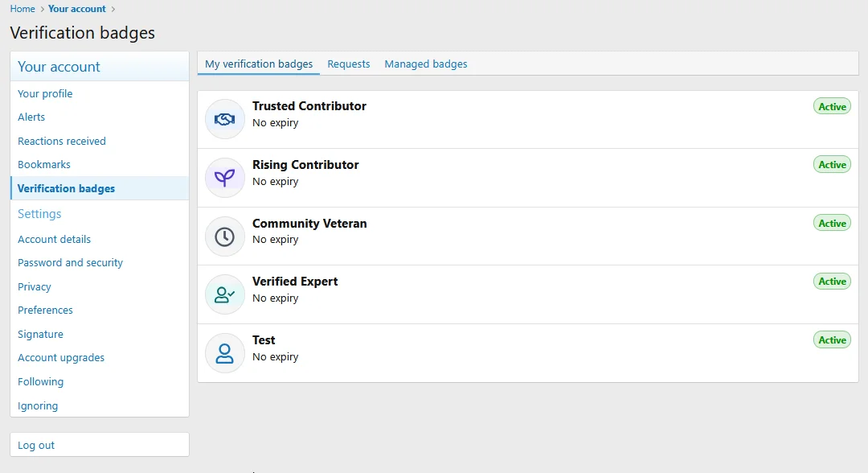Viewport: 868px width, 473px height.
Task: Click the Active status label for Rising Contributor
Action: [832, 164]
